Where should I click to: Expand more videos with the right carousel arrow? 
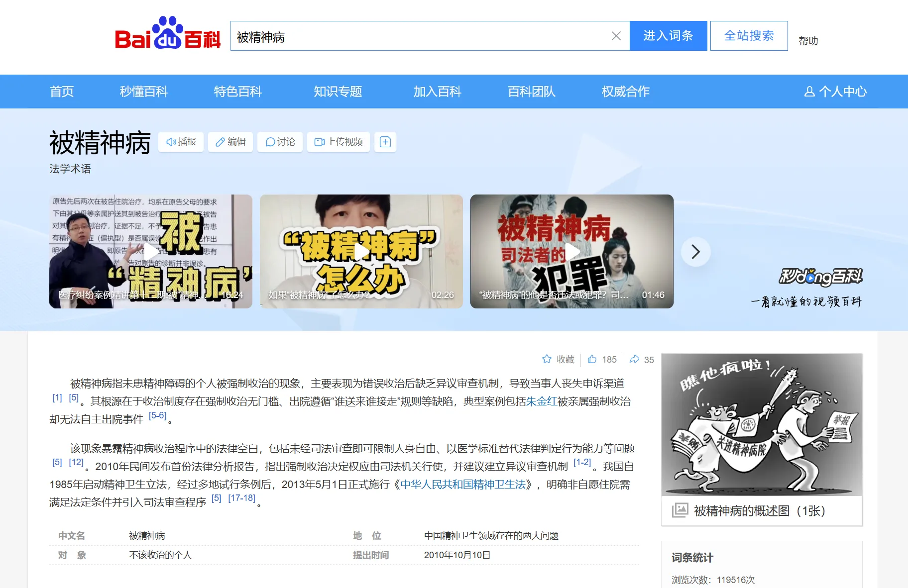point(696,252)
